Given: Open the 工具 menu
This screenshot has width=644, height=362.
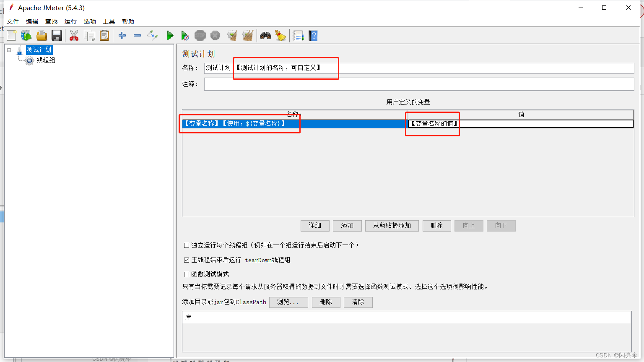Looking at the screenshot, I should tap(109, 21).
